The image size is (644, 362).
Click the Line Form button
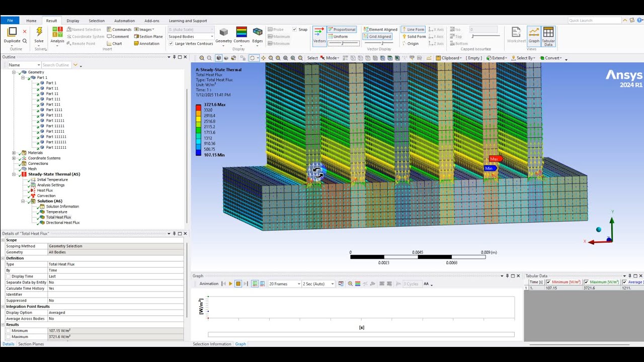(x=413, y=30)
